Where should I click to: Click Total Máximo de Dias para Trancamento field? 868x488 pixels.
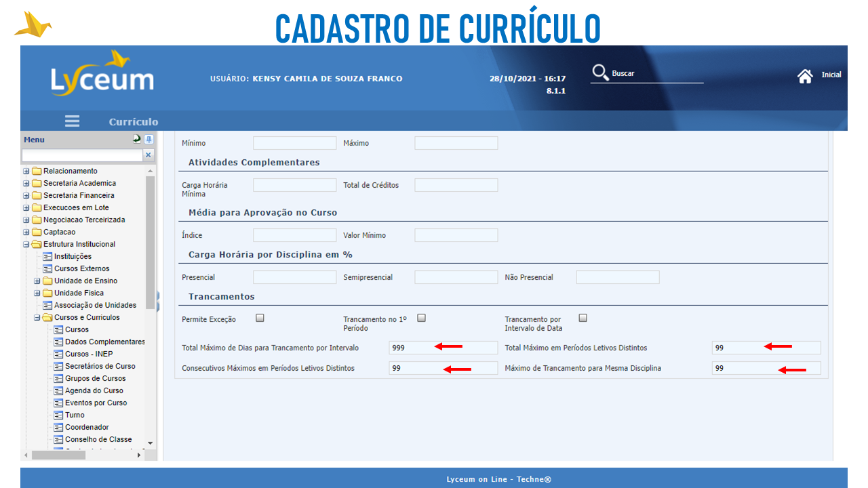coord(443,348)
